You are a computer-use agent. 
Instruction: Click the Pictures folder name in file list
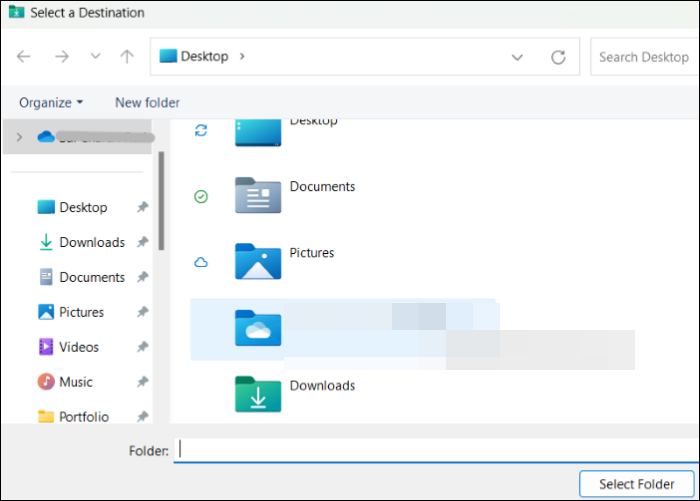(312, 253)
